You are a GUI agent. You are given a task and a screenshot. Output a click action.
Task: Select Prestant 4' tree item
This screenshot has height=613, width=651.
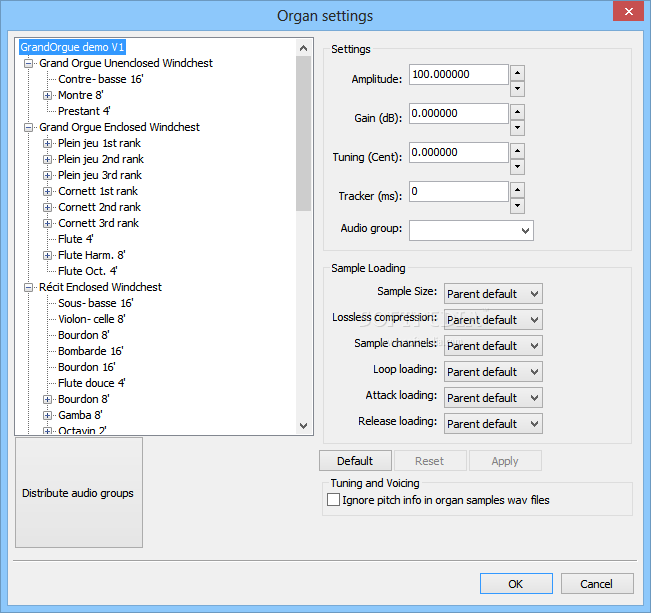[84, 111]
